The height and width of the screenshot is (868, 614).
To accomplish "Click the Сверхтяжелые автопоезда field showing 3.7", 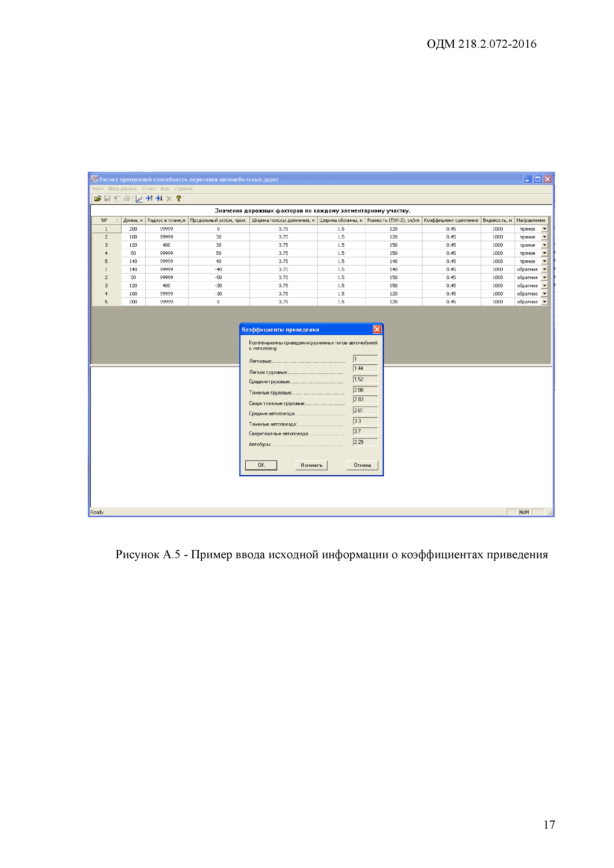I will click(x=365, y=431).
